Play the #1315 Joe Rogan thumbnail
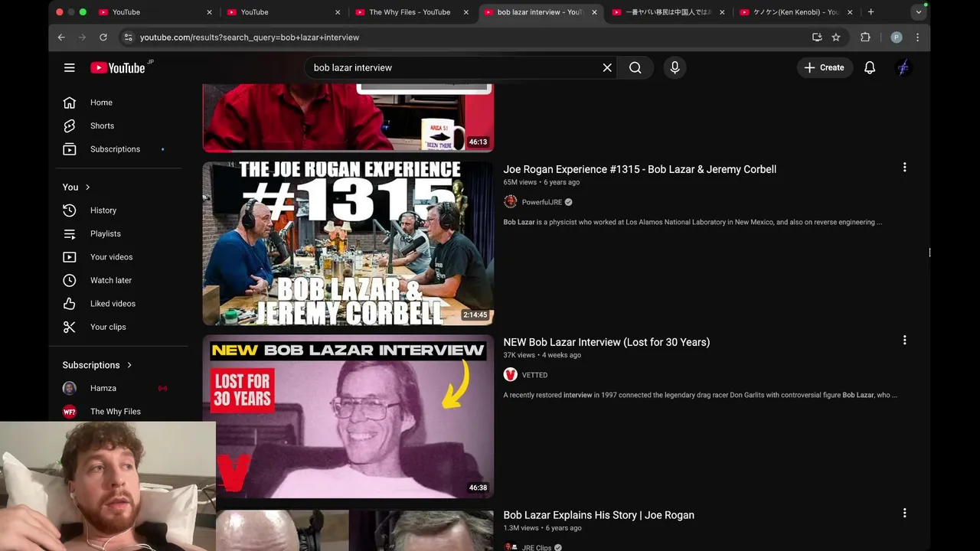This screenshot has height=551, width=980. click(348, 243)
